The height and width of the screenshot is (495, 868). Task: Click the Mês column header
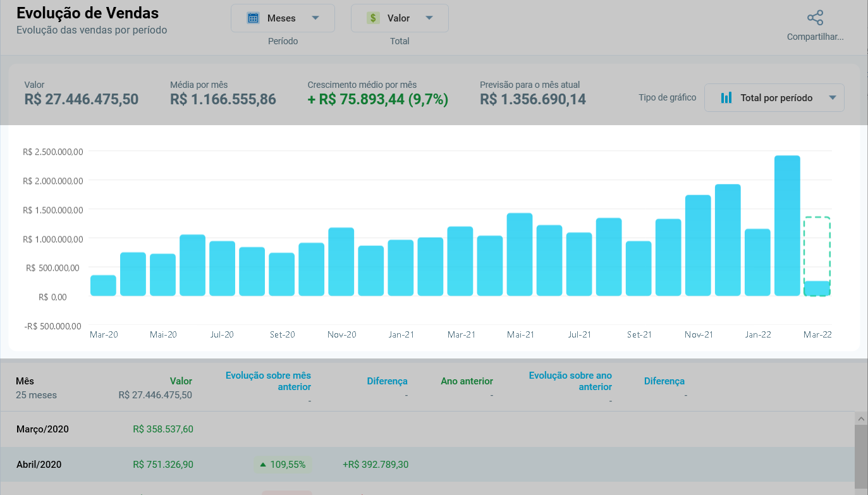point(25,381)
